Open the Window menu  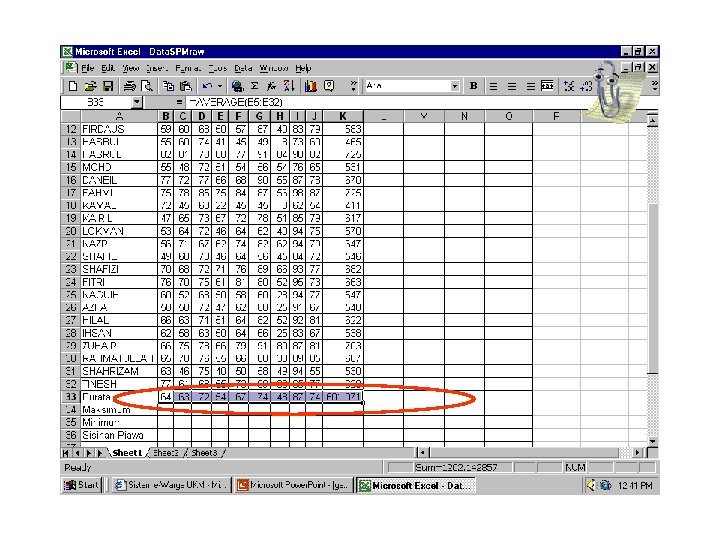(274, 68)
